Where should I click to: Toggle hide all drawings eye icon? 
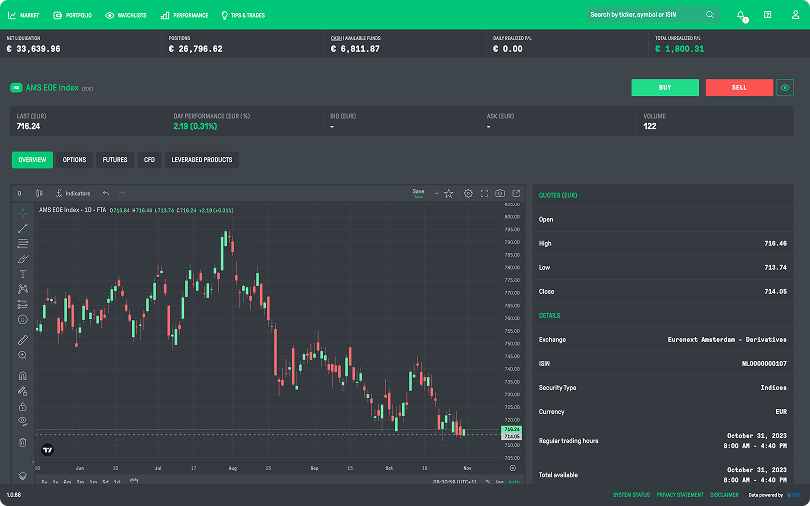(23, 421)
